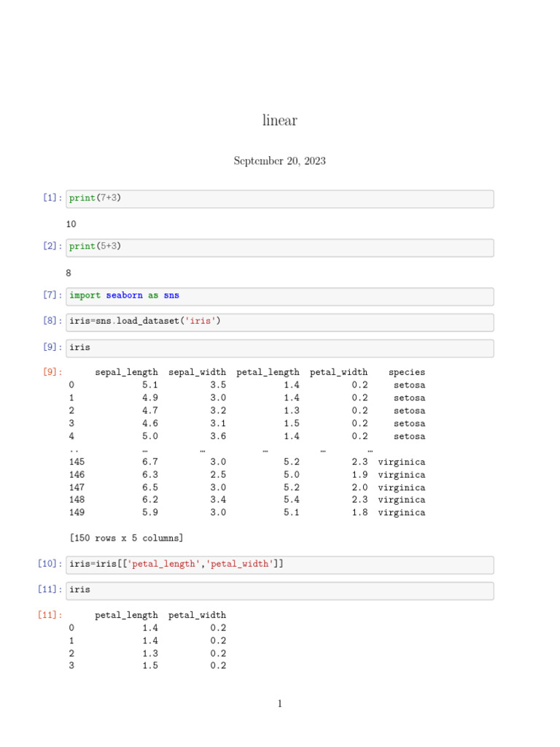Click the 'sepal_width' column header
Image resolution: width=560 pixels, height=747 pixels.
(197, 373)
